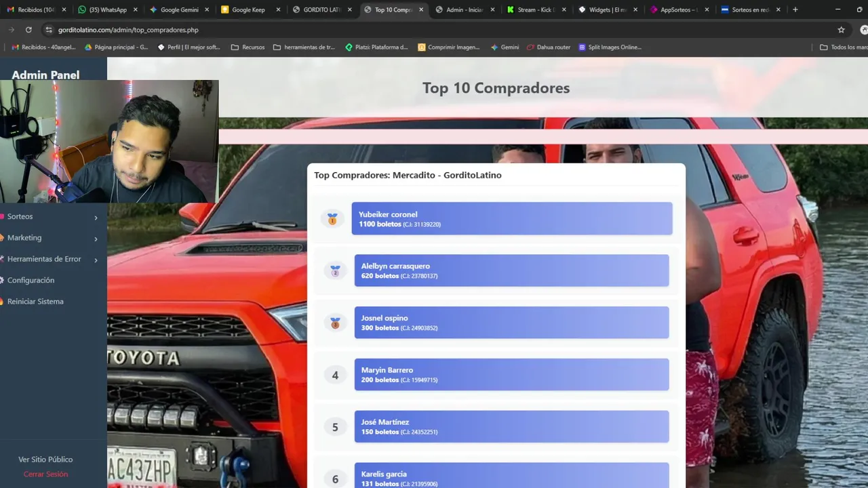Bookmark this page with the star
The height and width of the screenshot is (488, 868).
pos(842,30)
